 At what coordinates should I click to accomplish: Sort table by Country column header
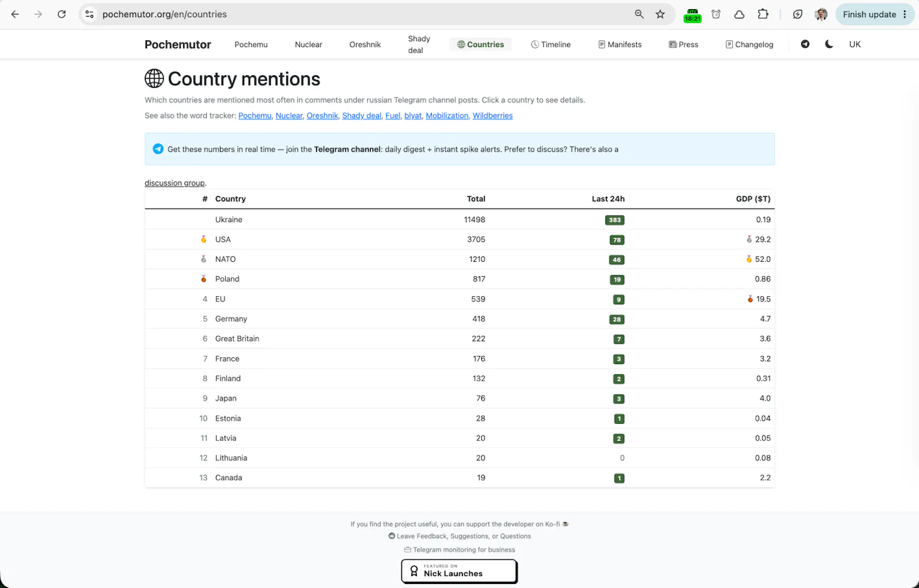(230, 199)
